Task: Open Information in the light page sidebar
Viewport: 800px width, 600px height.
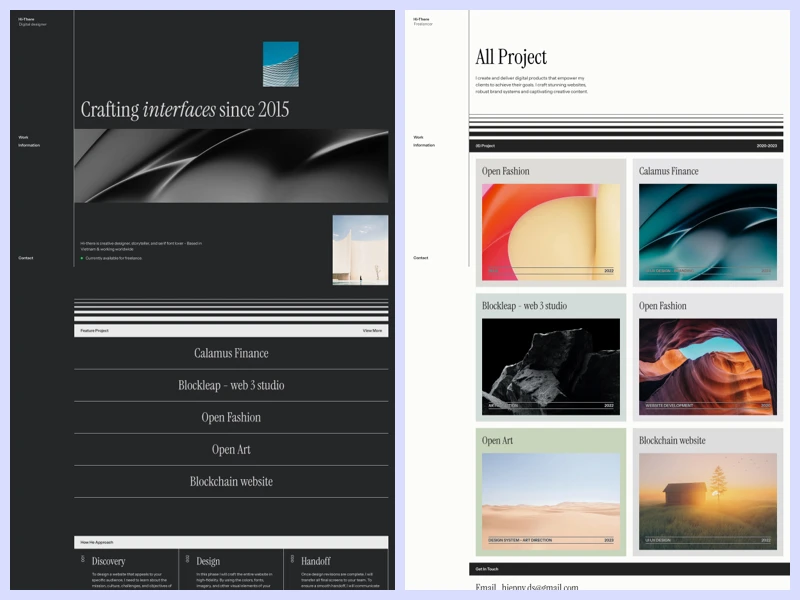Action: coord(424,145)
